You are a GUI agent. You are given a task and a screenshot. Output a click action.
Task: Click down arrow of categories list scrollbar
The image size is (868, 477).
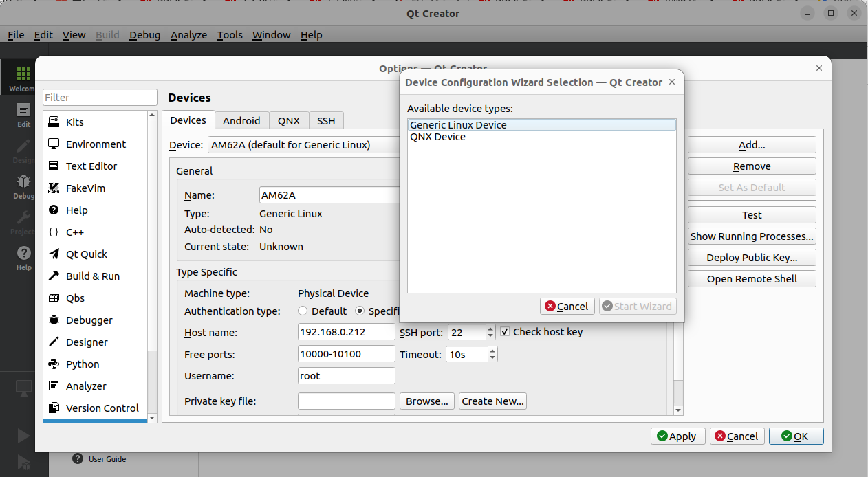152,417
